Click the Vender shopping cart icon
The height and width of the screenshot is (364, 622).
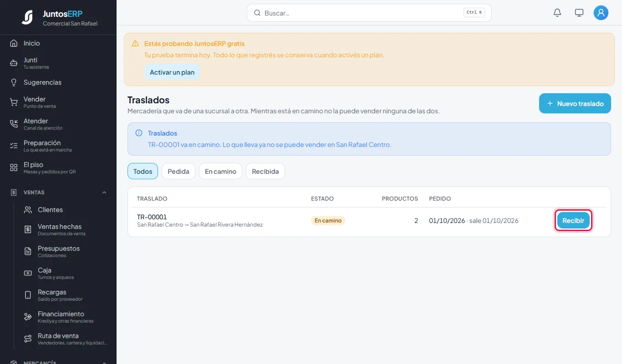(14, 102)
